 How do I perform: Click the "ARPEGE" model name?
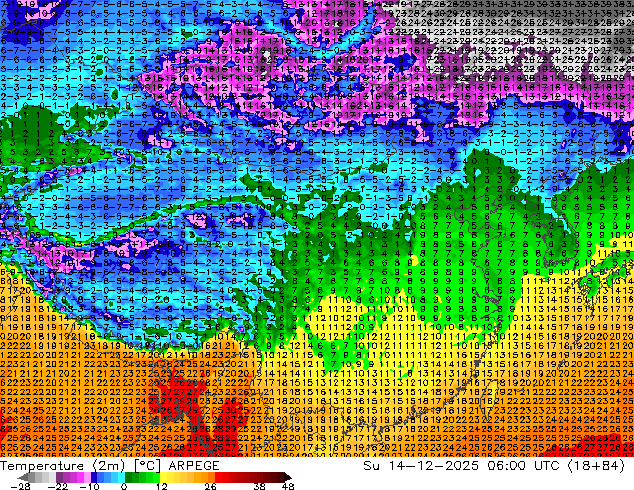194,466
